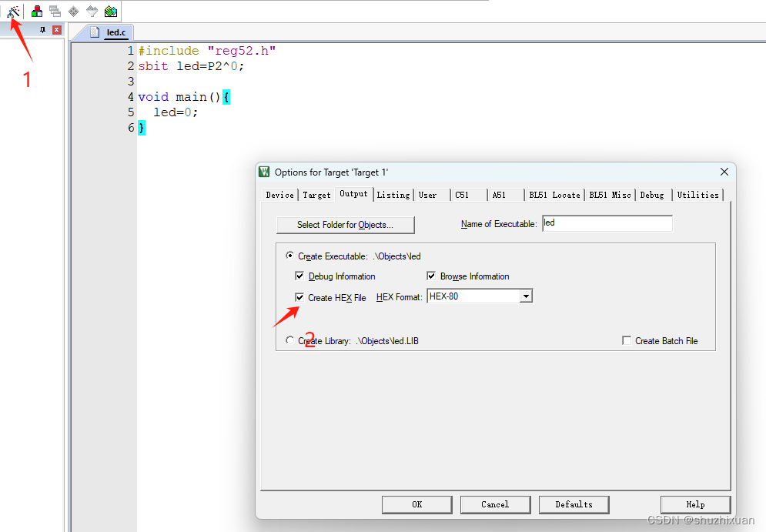
Task: Toggle the Debug Information checkbox
Action: pos(299,276)
